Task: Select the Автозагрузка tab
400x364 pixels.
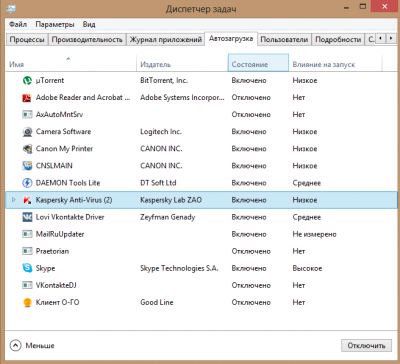Action: (x=231, y=39)
